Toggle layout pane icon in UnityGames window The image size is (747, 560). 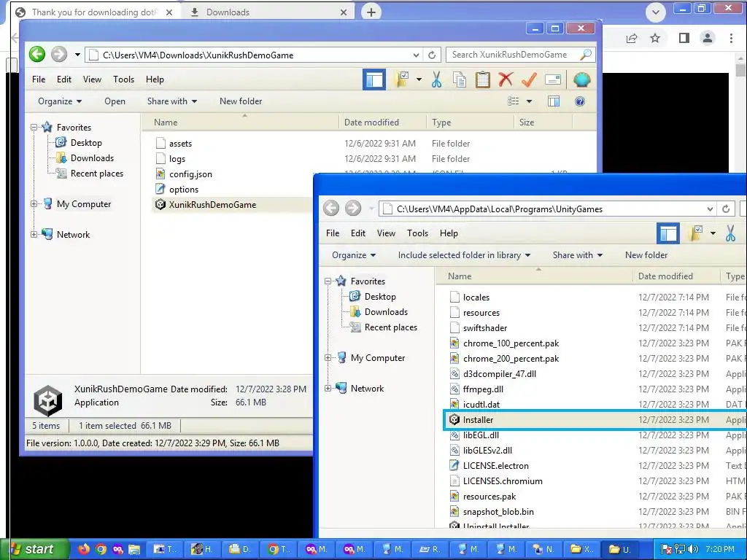[668, 233]
